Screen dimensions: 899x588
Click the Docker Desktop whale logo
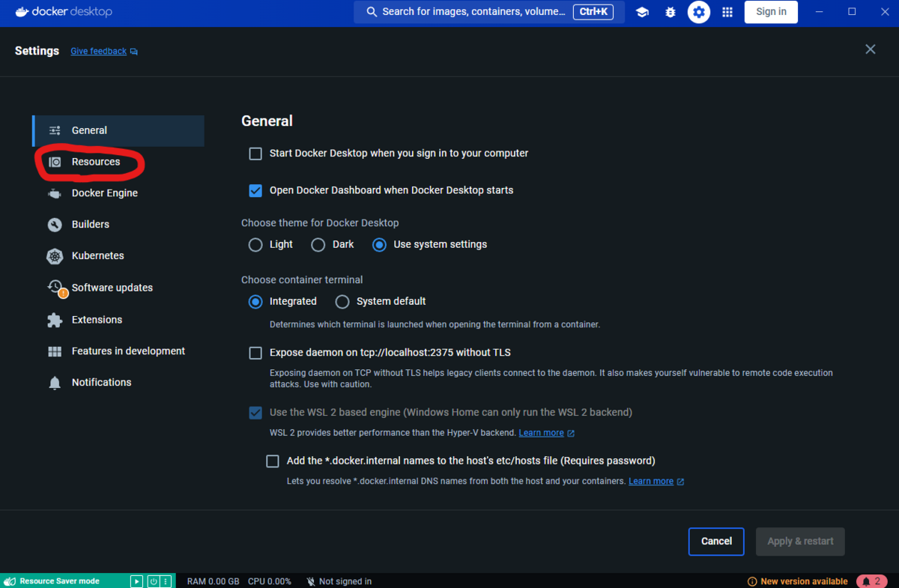(x=23, y=11)
